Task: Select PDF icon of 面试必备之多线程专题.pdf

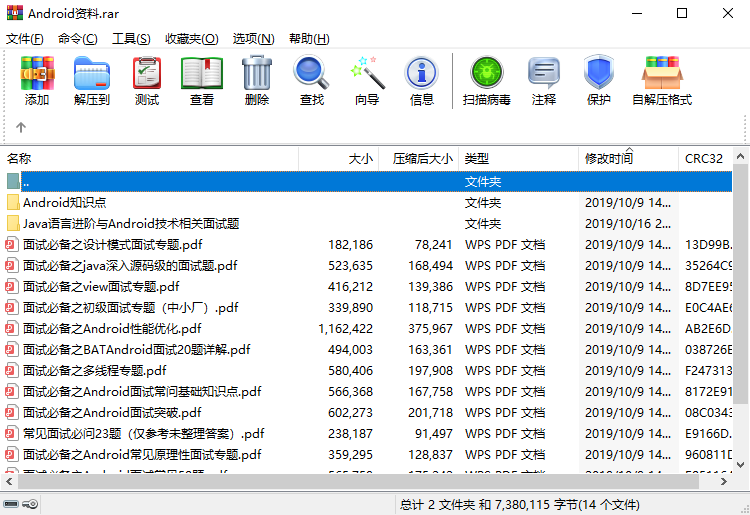Action: point(11,371)
